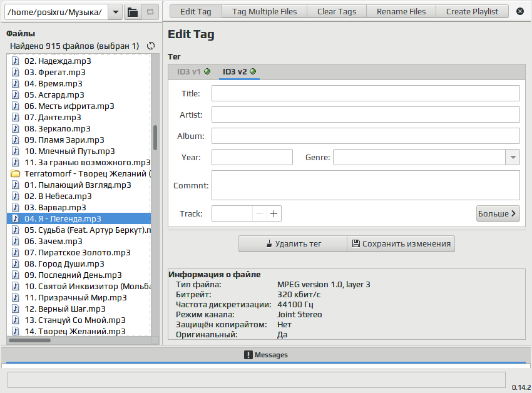Select file 04. Я - Легенда.mp3

point(79,218)
